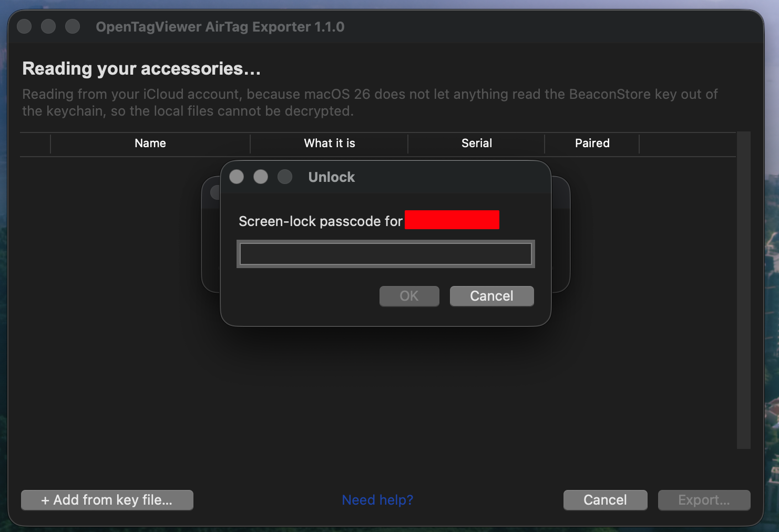Screen dimensions: 779x532
Task: Click the Screen-lock passcode for label
Action: [x=321, y=221]
